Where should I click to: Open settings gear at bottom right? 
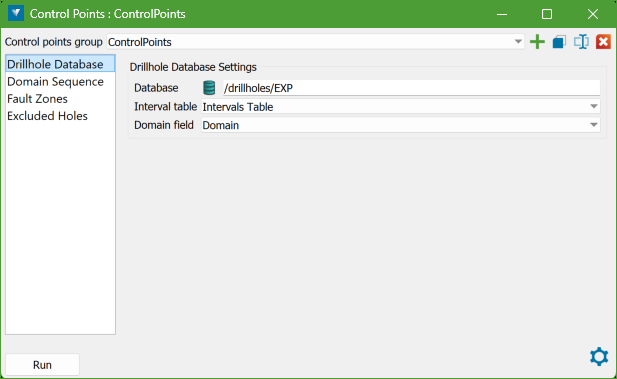click(x=599, y=356)
